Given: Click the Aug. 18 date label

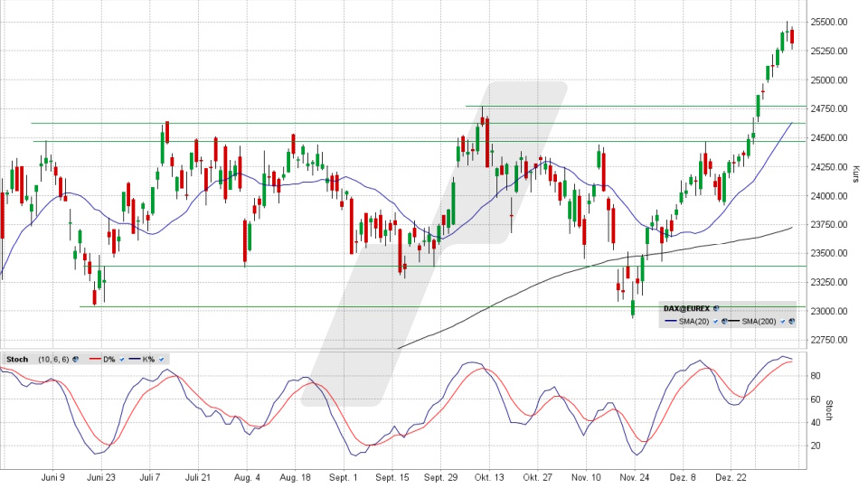Looking at the screenshot, I should (x=295, y=477).
